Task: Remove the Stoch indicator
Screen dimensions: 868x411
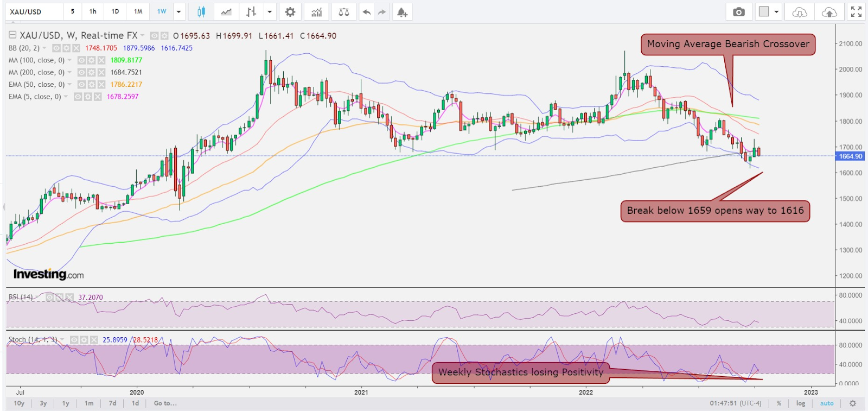Action: (x=94, y=340)
